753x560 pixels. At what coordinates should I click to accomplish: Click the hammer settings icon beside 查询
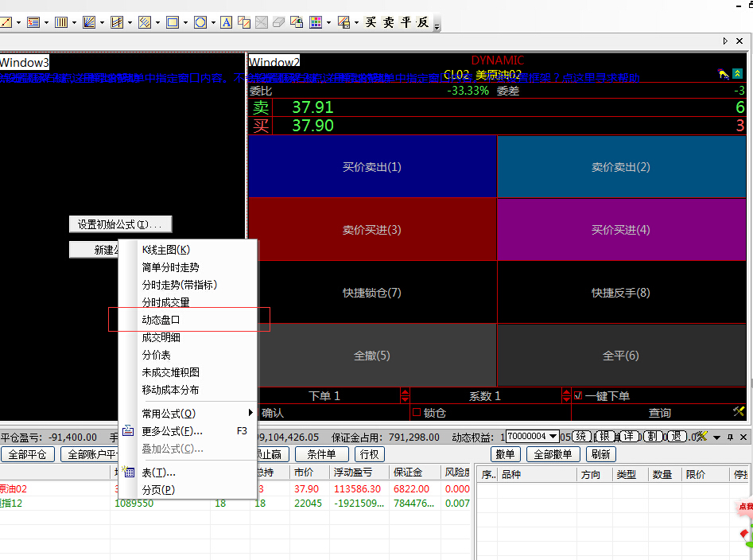pyautogui.click(x=739, y=412)
